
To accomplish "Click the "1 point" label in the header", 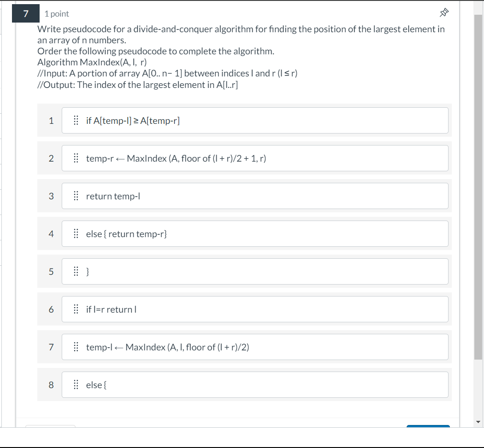I will point(57,13).
